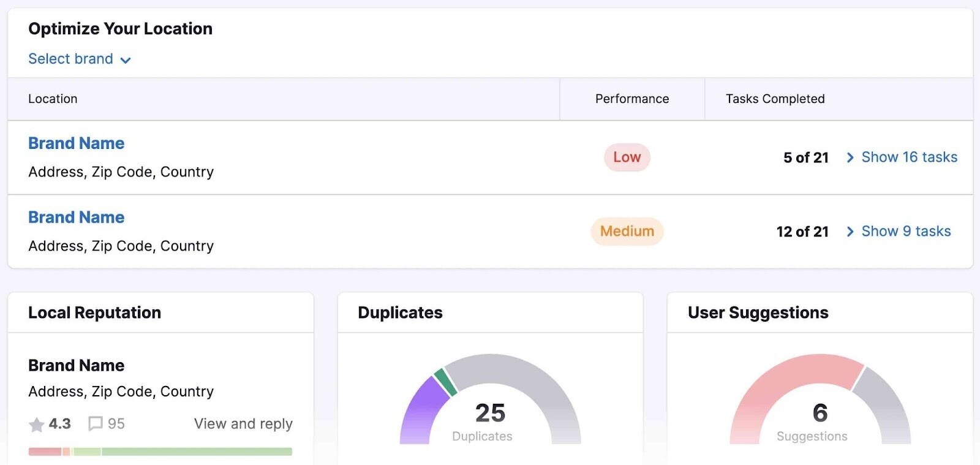The width and height of the screenshot is (980, 465).
Task: Click the User Suggestions card title
Action: click(x=758, y=313)
